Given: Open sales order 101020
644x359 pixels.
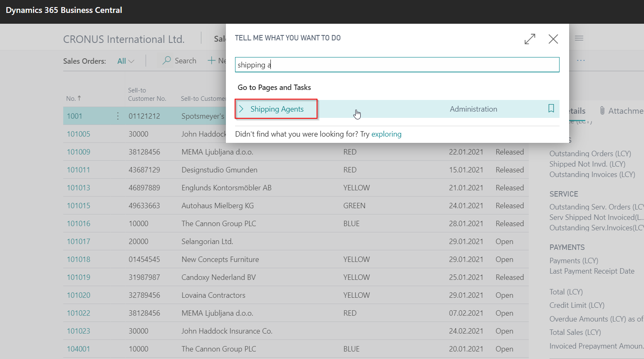Looking at the screenshot, I should pyautogui.click(x=79, y=295).
